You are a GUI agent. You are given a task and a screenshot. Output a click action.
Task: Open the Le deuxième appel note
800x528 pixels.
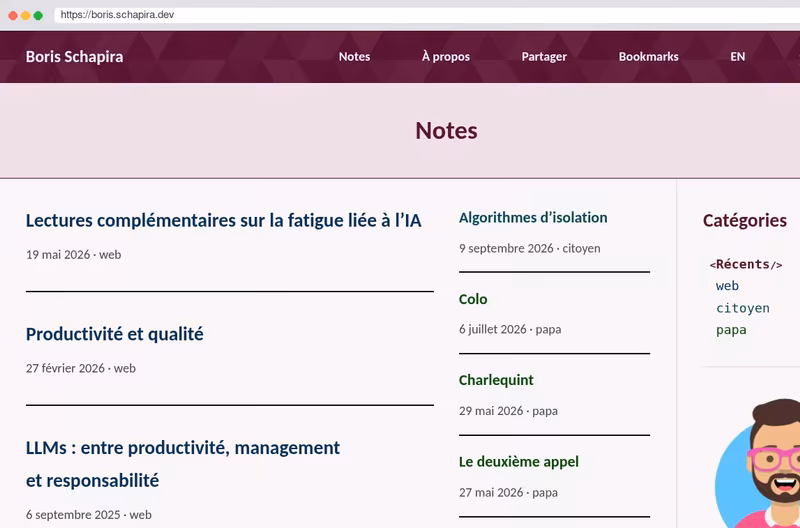click(x=518, y=462)
